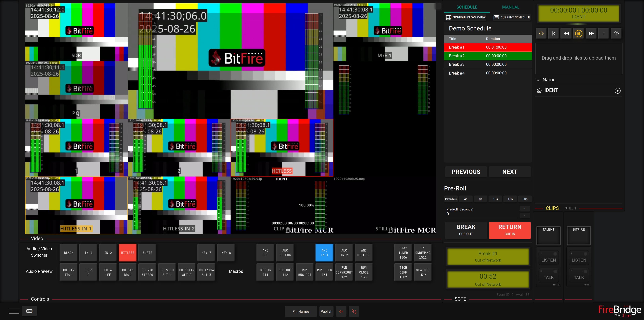
Task: Fast forward the clip player
Action: coord(591,34)
